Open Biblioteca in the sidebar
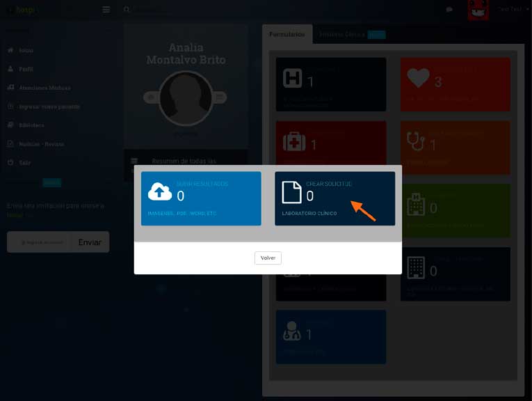The width and height of the screenshot is (532, 401). [31, 125]
